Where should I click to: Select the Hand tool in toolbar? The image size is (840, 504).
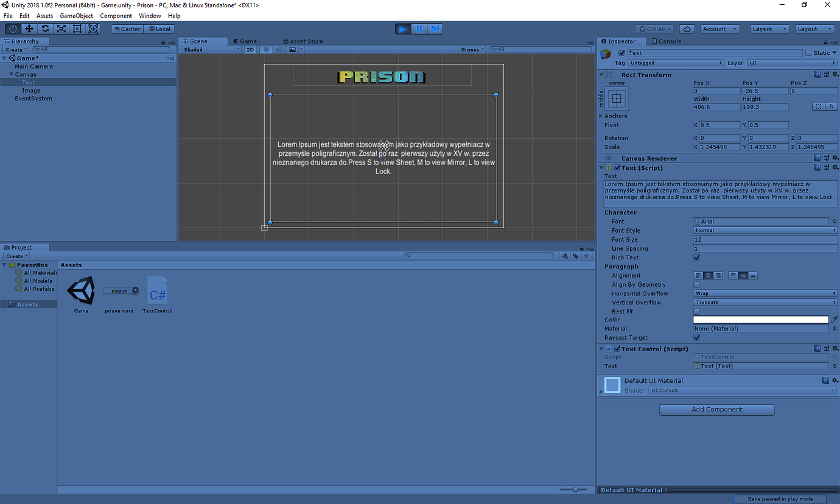click(13, 29)
